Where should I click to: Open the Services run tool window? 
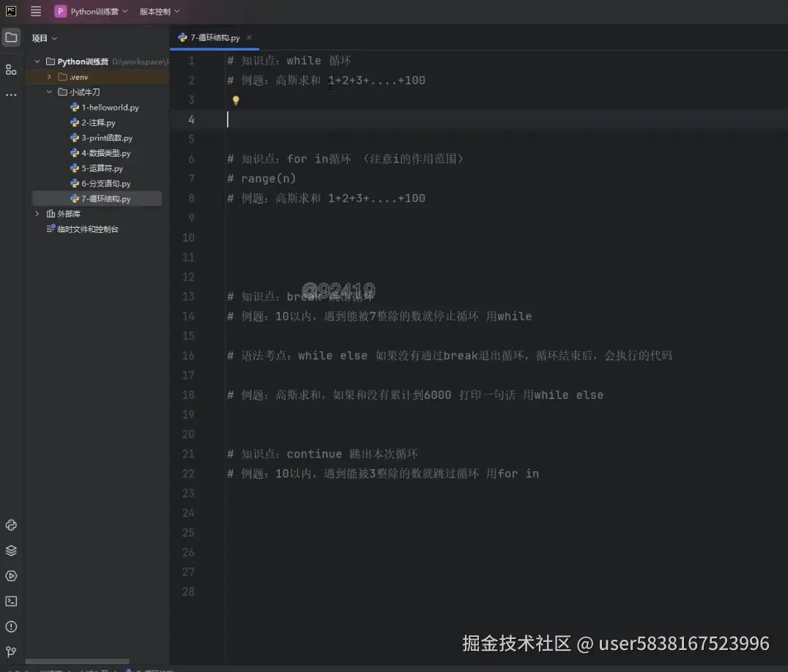[10, 576]
